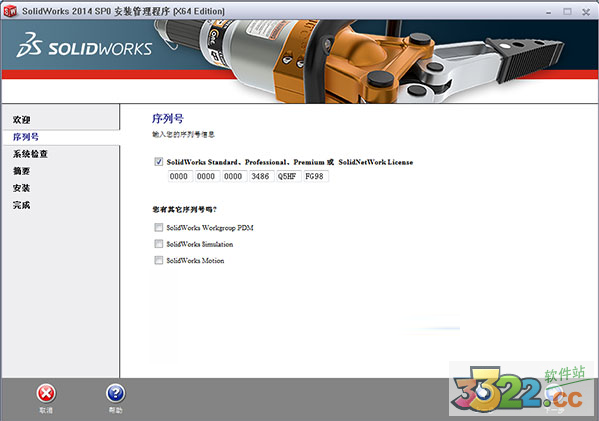
Task: Enable SolidWorks Motion checkbox
Action: pos(159,260)
